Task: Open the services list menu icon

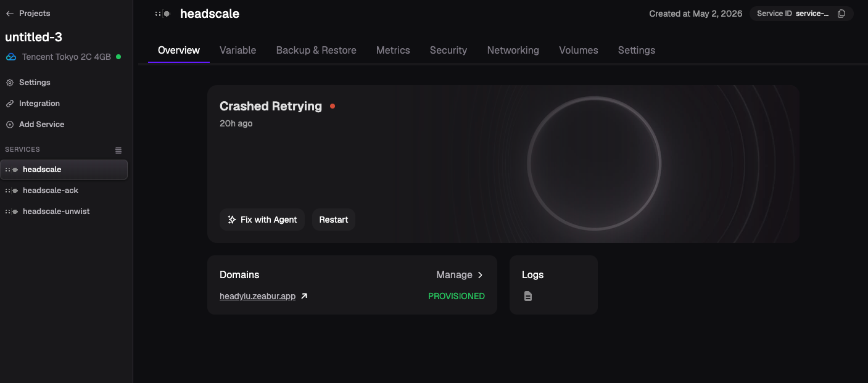Action: (118, 150)
